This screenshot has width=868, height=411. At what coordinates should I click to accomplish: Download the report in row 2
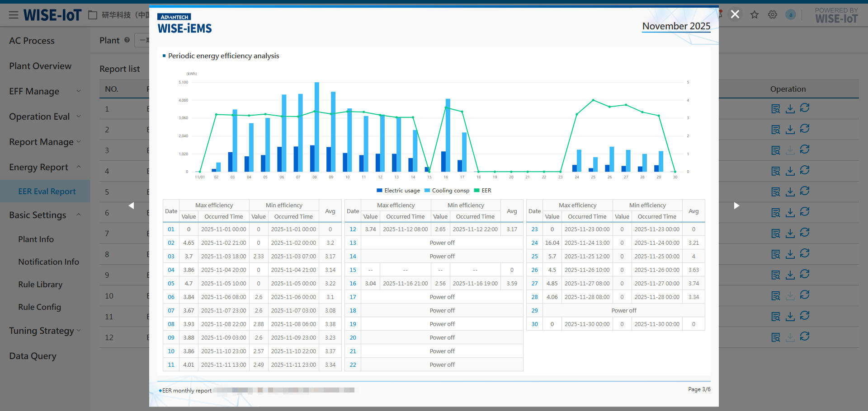point(790,130)
